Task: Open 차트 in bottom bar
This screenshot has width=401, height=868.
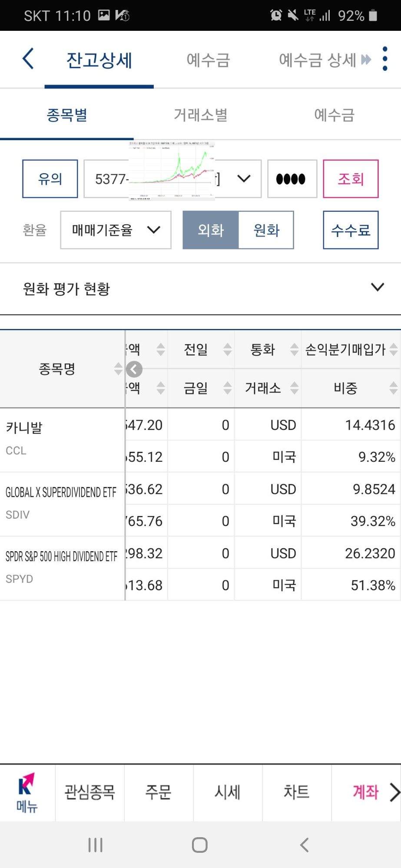Action: [x=297, y=792]
